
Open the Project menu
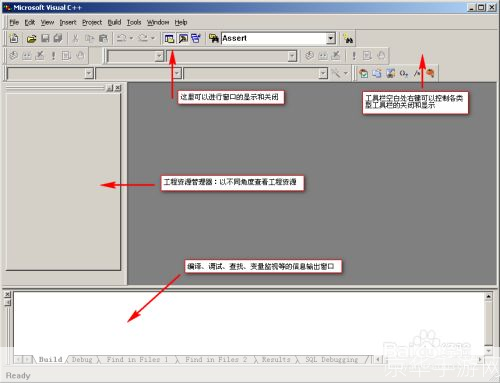92,22
